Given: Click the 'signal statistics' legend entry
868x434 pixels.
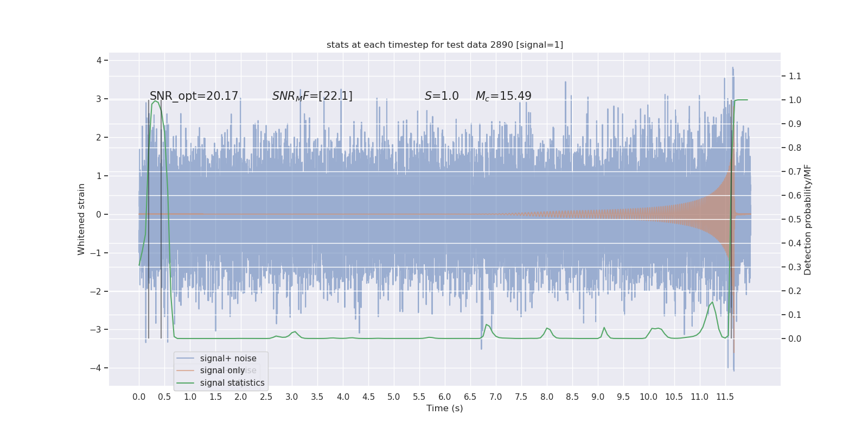Looking at the screenshot, I should pos(232,383).
